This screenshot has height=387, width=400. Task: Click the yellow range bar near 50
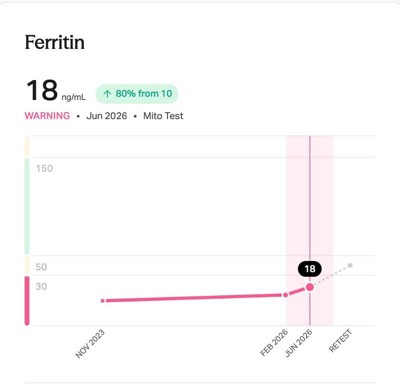[27, 265]
